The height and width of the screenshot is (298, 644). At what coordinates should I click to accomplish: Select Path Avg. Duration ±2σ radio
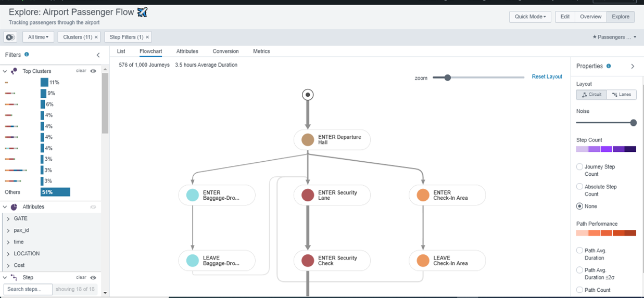[579, 270]
